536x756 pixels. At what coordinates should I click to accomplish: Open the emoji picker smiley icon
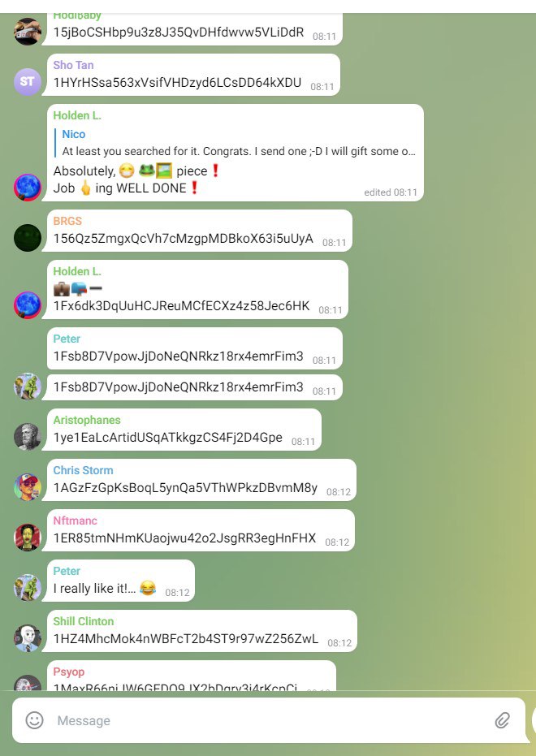coord(34,720)
